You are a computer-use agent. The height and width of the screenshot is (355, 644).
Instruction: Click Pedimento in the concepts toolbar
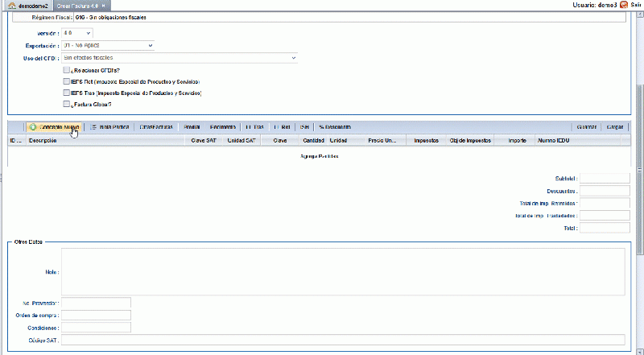[x=223, y=127]
